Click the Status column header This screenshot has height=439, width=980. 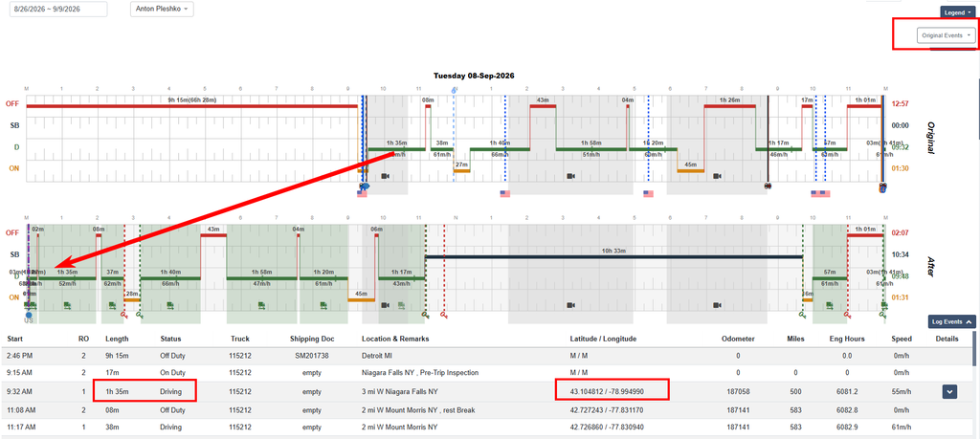(x=170, y=339)
